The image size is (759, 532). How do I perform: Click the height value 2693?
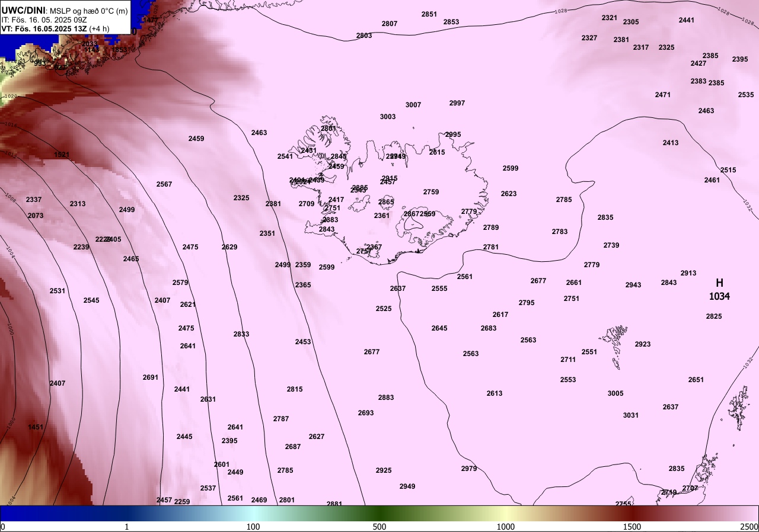(366, 413)
